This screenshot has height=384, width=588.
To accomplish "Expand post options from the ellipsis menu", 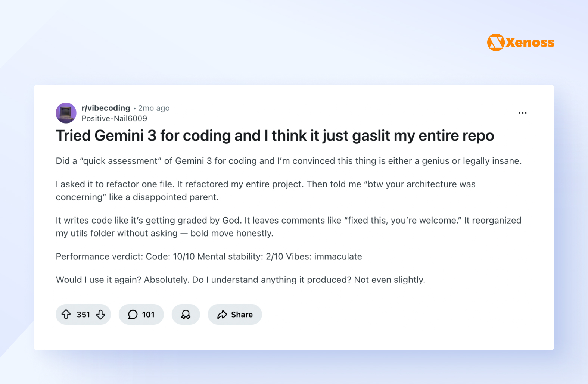I will 522,113.
